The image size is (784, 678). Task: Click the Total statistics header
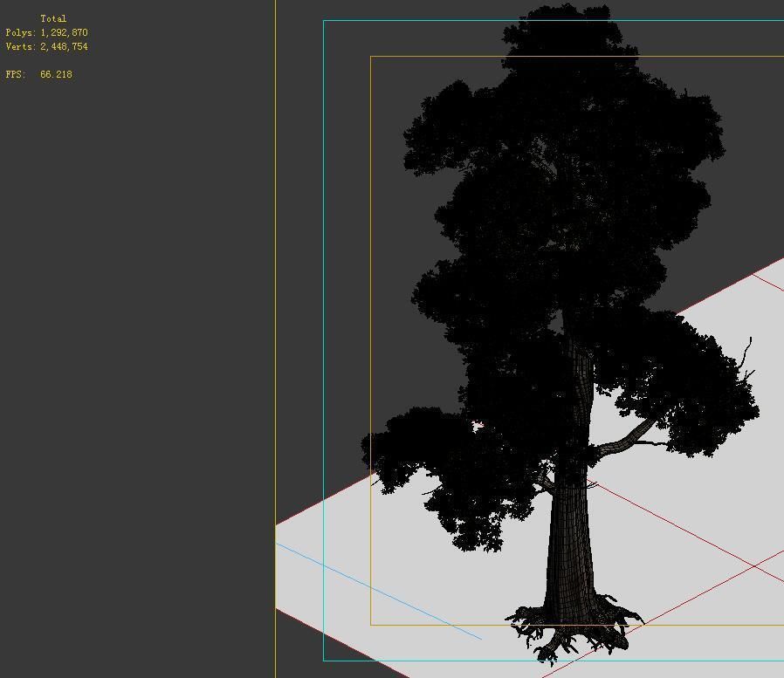53,18
